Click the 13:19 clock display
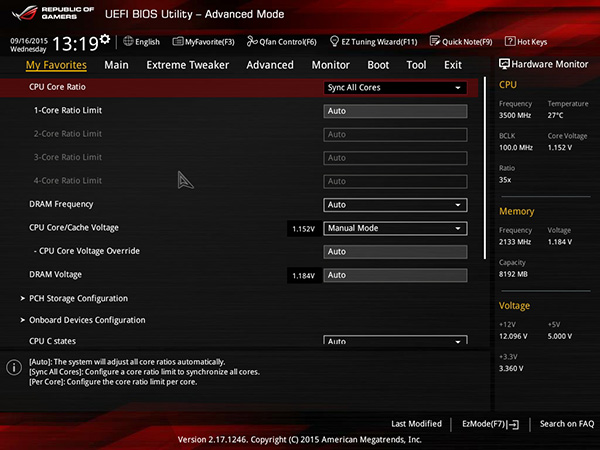The height and width of the screenshot is (450, 600). (x=75, y=43)
